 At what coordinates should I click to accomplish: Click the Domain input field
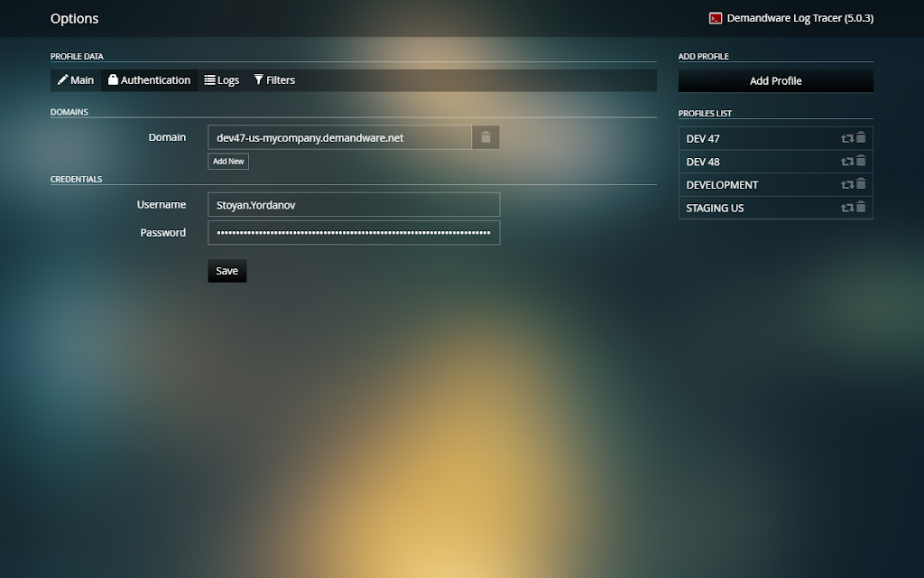click(x=339, y=137)
